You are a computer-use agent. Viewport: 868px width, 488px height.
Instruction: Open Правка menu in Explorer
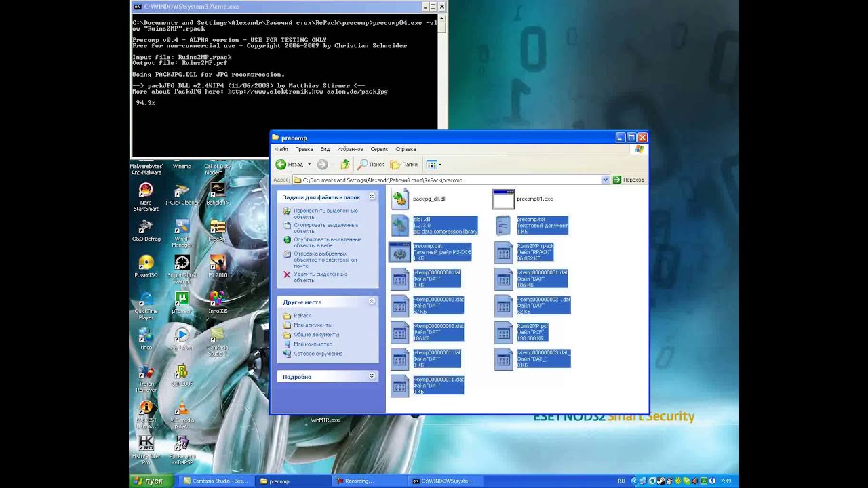pos(304,149)
